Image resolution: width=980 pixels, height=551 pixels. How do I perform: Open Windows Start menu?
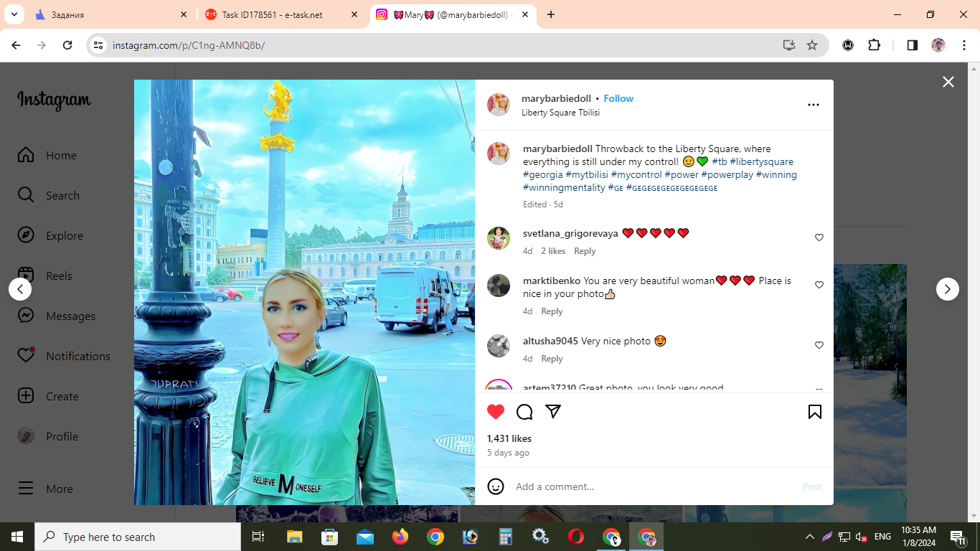tap(17, 537)
